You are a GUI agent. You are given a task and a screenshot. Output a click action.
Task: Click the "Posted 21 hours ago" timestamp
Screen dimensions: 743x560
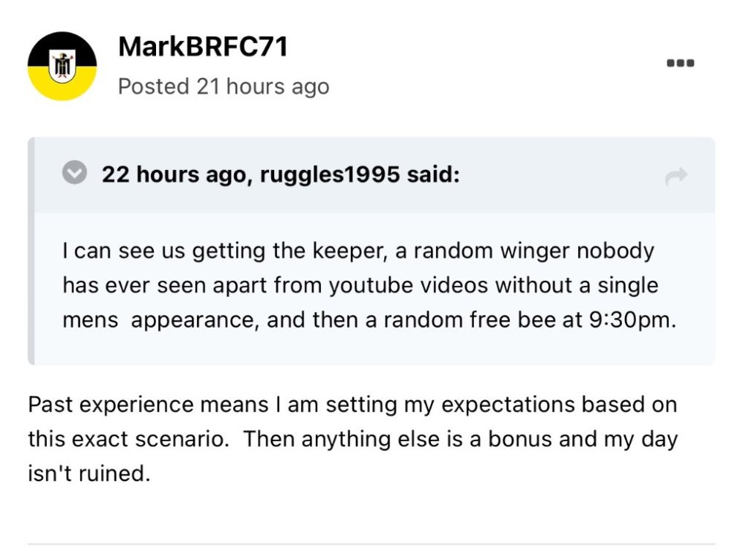(223, 86)
